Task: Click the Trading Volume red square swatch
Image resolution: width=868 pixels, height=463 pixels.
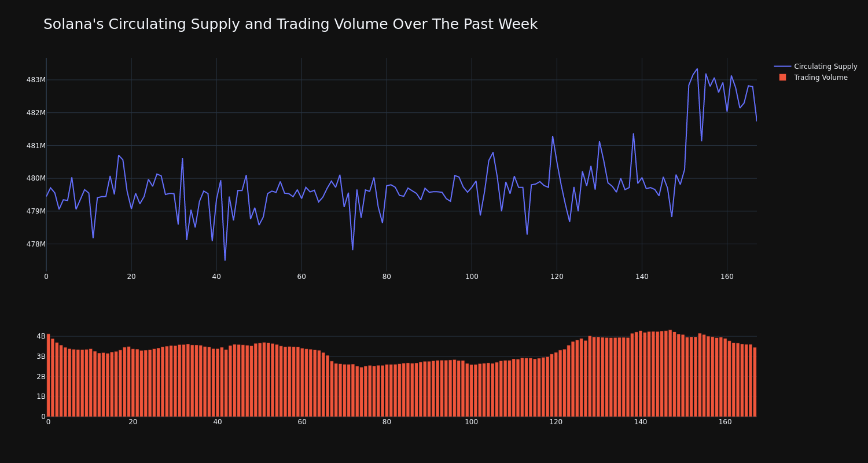Action: point(782,78)
